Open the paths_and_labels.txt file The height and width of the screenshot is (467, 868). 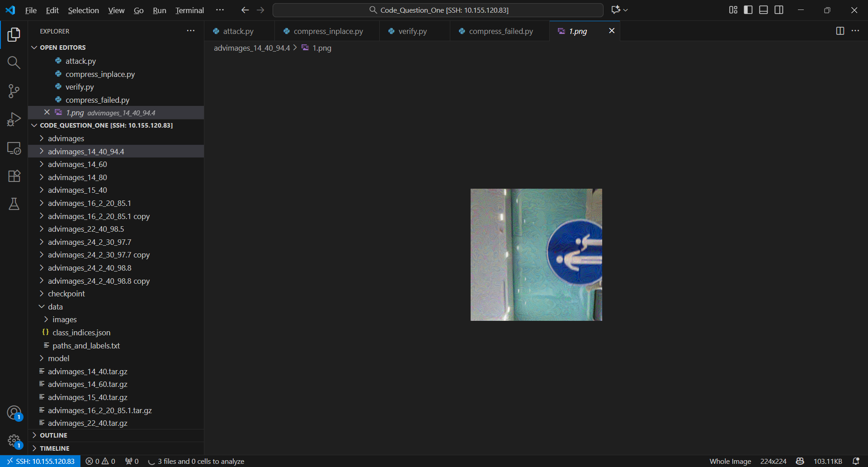click(x=86, y=346)
